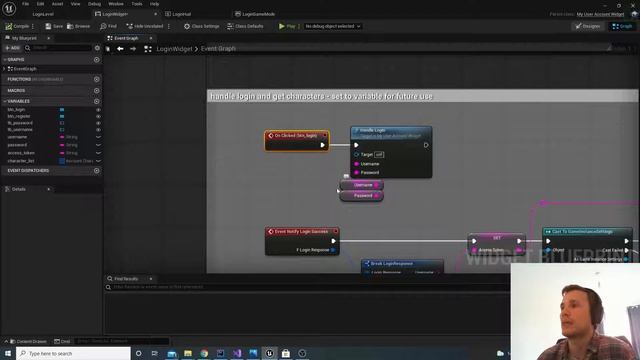
Task: Toggle visibility of tb_password variable
Action: coord(98,123)
